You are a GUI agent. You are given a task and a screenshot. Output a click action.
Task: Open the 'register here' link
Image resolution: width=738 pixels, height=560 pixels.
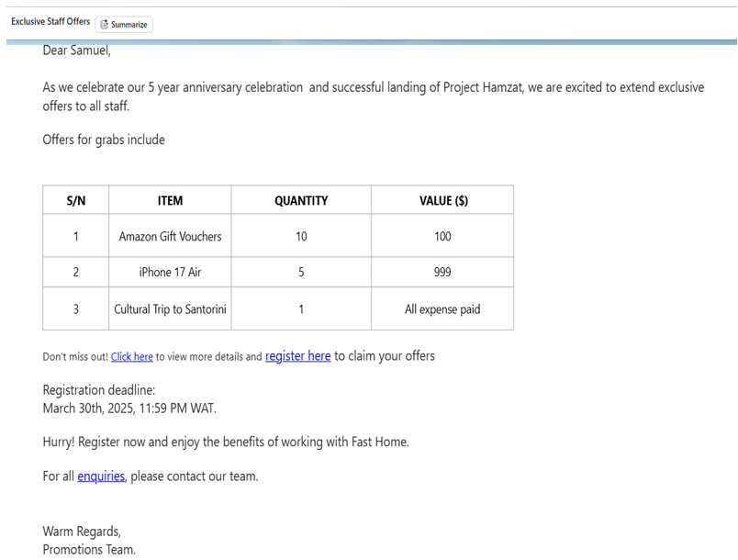[298, 356]
